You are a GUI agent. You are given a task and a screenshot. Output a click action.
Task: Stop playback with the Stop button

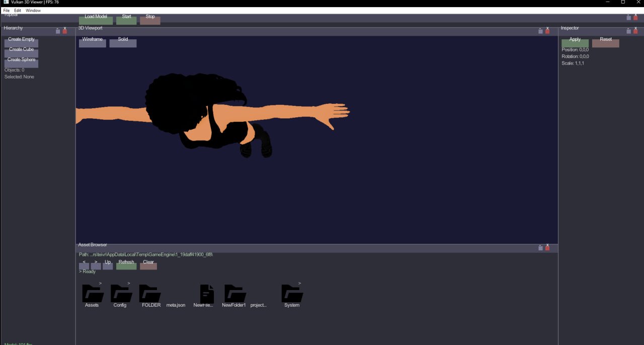(150, 20)
